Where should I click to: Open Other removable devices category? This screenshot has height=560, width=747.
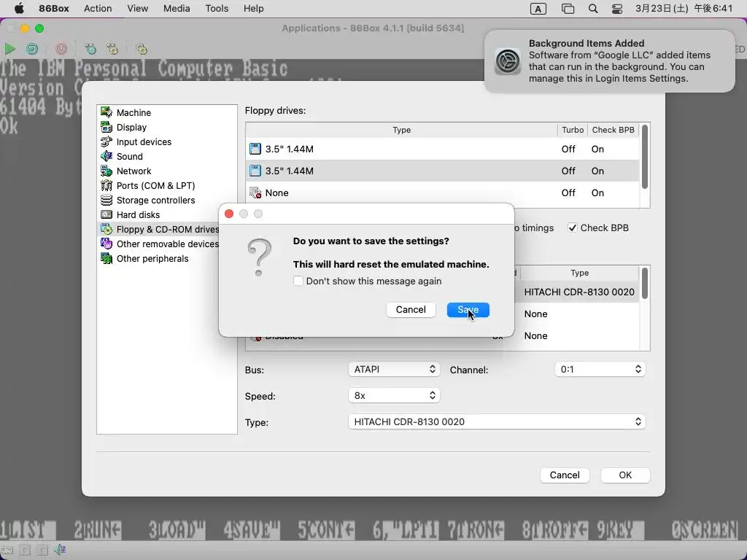click(x=158, y=244)
